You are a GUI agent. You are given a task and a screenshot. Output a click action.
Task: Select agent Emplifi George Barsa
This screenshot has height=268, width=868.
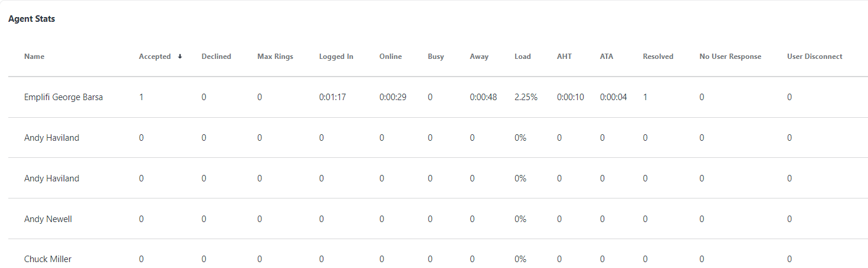(64, 97)
